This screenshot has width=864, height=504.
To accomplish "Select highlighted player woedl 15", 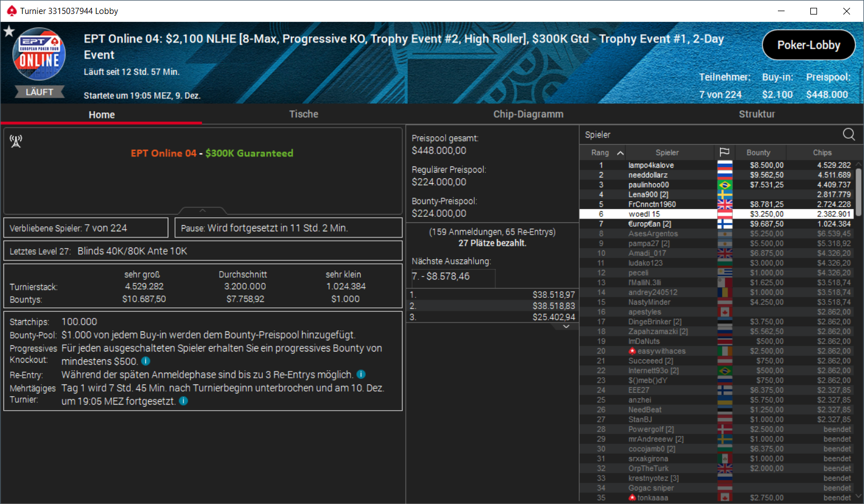I will 717,214.
